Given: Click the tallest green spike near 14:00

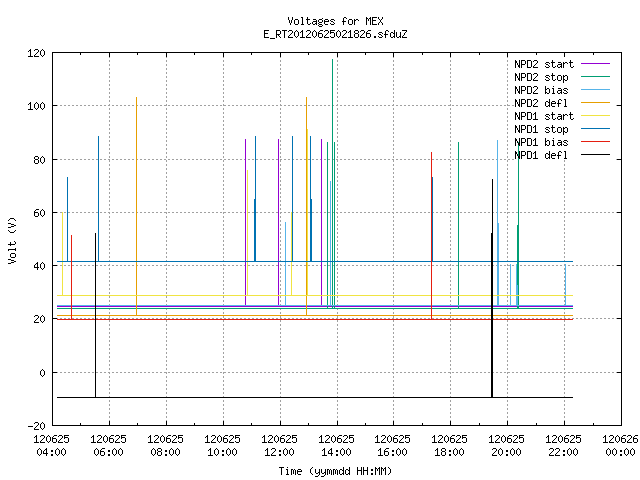Looking at the screenshot, I should 332,184.
